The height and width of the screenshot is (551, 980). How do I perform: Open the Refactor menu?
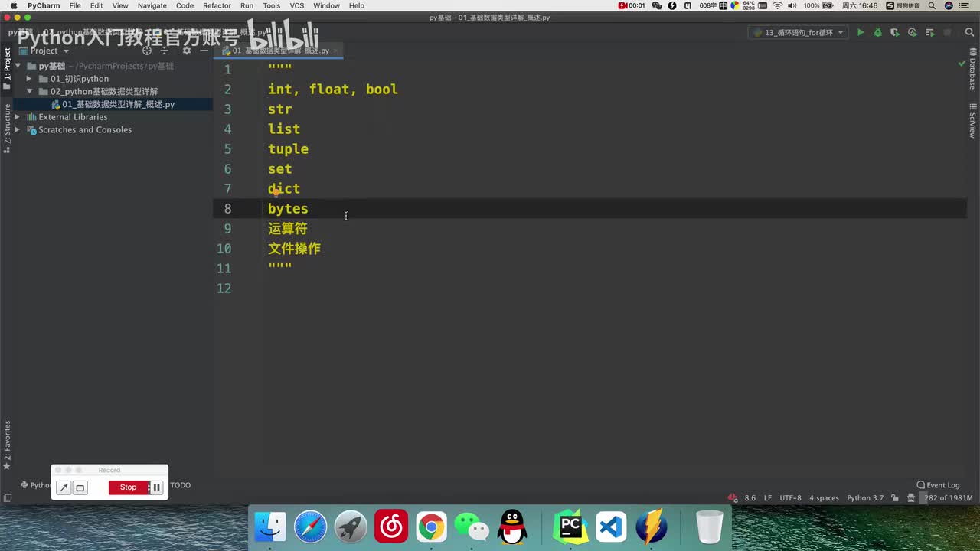(217, 5)
